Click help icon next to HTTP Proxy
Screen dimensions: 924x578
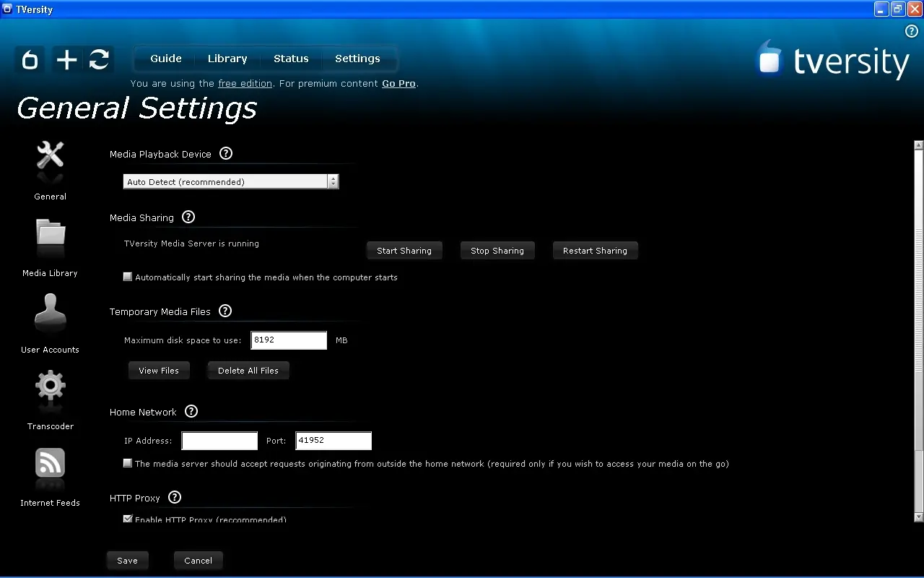(175, 497)
